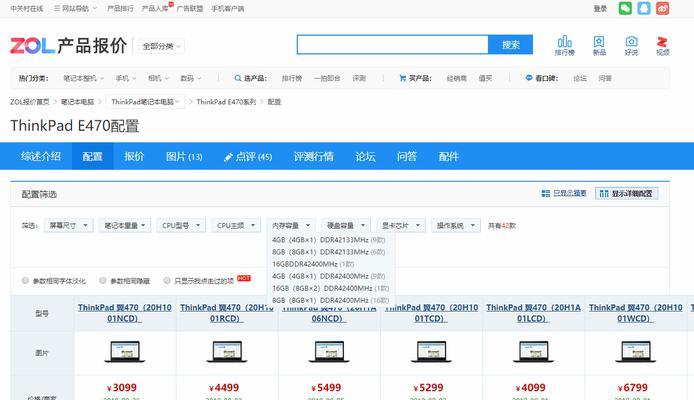The height and width of the screenshot is (400, 694).
Task: Switch to the 论坛 tab in blue bar
Action: coord(365,156)
